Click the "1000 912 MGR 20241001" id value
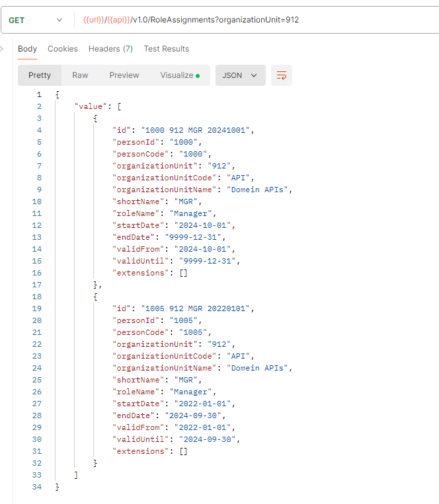The width and height of the screenshot is (439, 504). pos(197,130)
